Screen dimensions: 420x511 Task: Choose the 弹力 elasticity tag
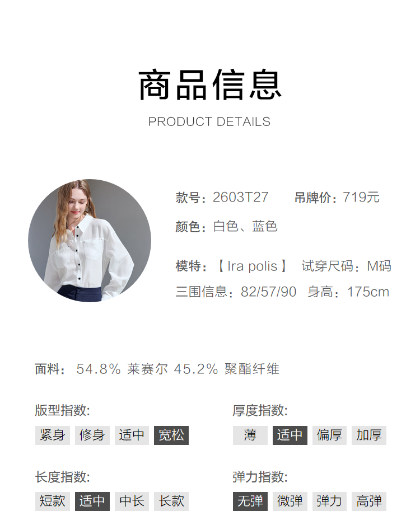(329, 501)
